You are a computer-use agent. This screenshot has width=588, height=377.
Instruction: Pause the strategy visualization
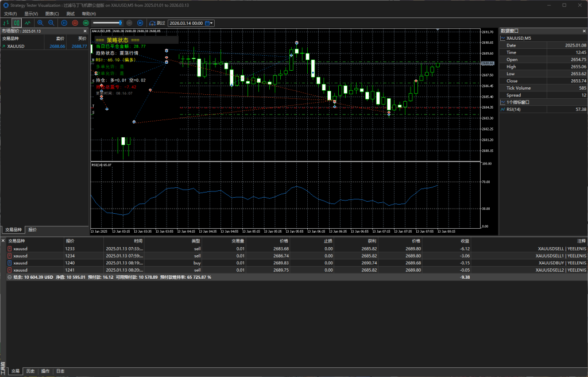(64, 23)
